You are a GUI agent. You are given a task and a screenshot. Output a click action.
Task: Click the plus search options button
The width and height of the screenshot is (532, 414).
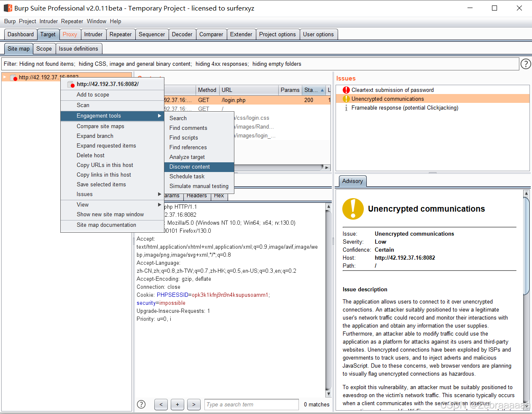(x=177, y=404)
